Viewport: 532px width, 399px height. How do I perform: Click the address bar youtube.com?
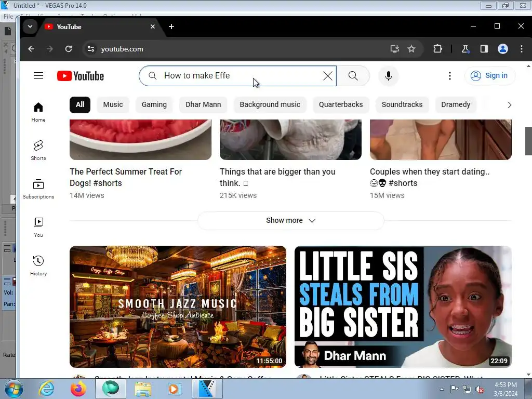(122, 49)
